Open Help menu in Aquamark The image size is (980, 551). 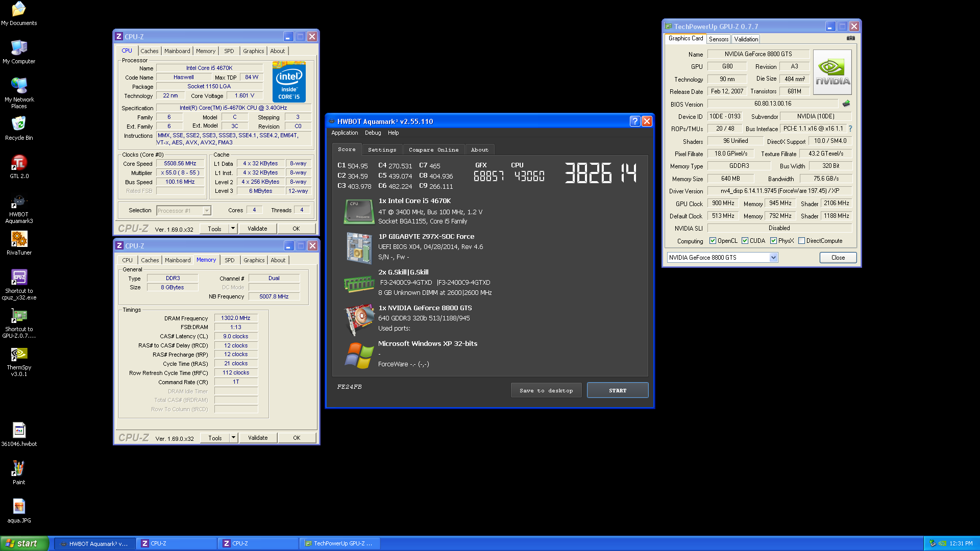point(394,133)
